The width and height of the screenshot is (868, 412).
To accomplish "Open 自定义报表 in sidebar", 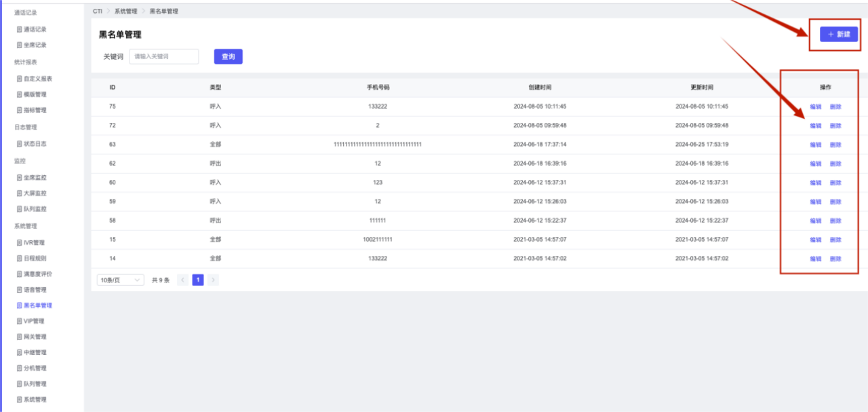I will click(35, 79).
